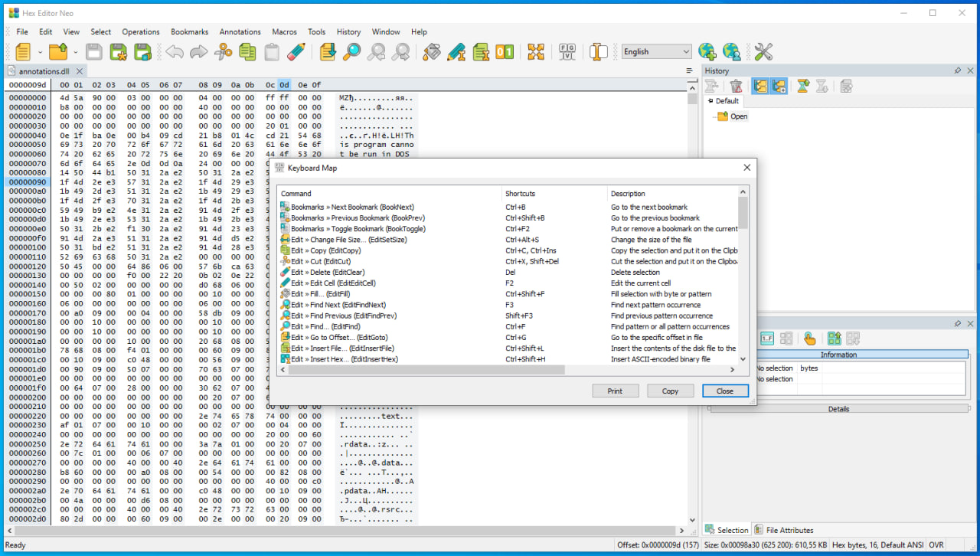980x556 pixels.
Task: Collapse the Information section header
Action: click(838, 355)
